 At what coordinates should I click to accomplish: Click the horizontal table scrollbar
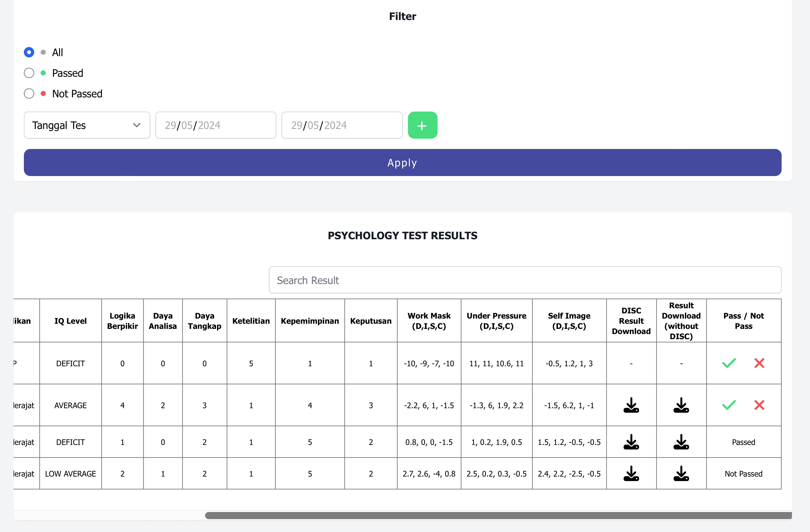coord(498,515)
